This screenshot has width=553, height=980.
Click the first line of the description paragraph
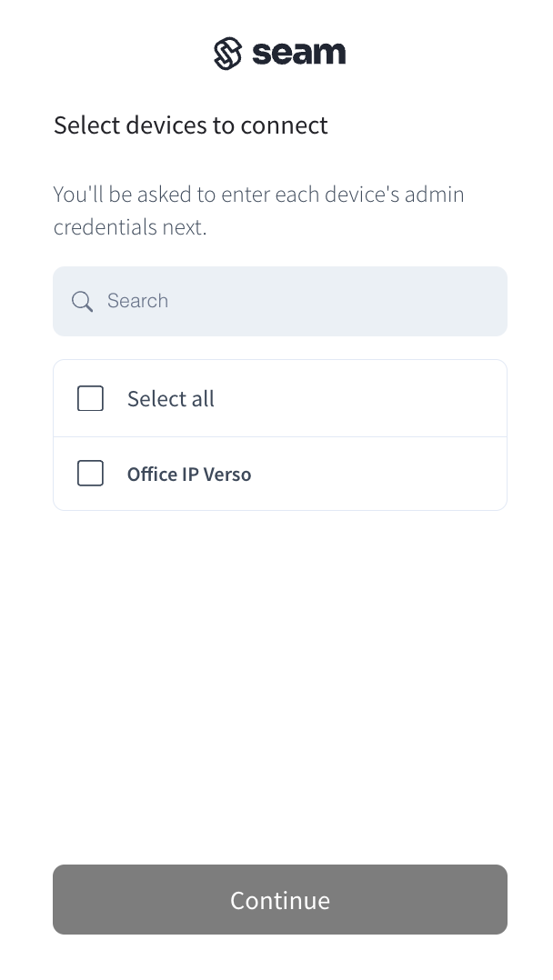pyautogui.click(x=258, y=195)
